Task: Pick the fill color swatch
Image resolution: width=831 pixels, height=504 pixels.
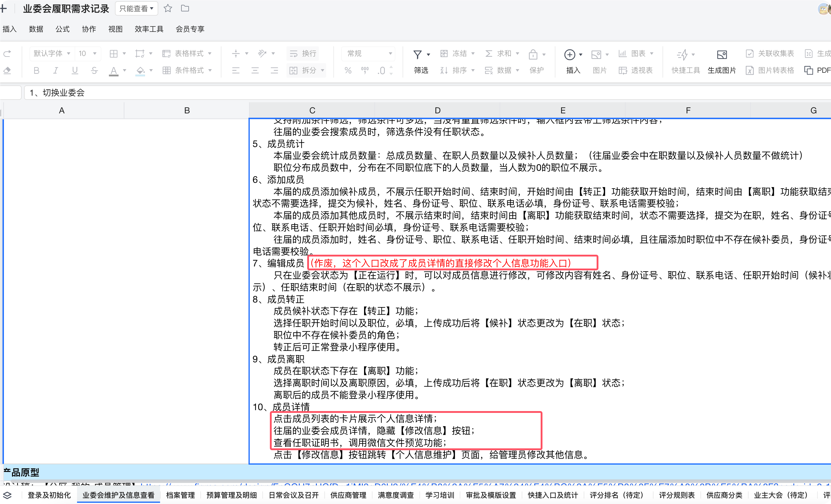Action: click(141, 70)
